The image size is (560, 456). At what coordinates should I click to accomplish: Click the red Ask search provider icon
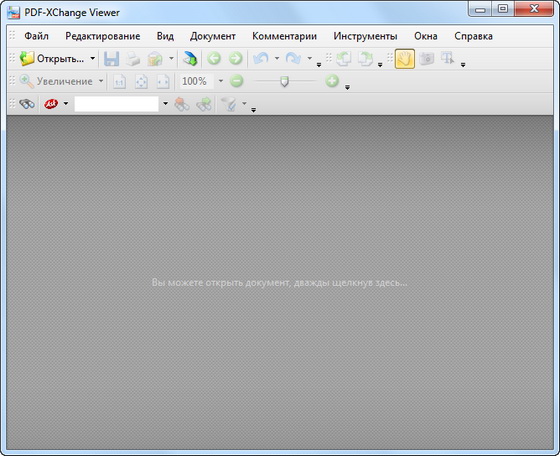pyautogui.click(x=51, y=104)
